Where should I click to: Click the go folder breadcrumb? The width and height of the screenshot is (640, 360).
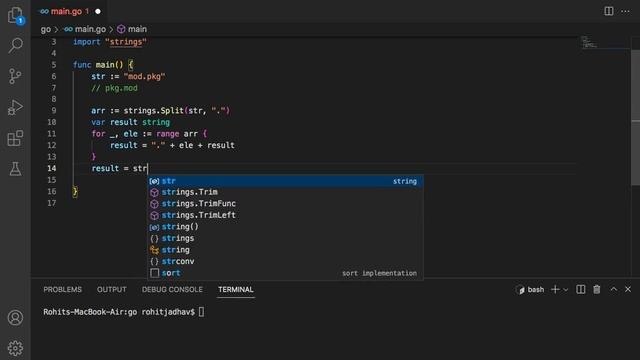[x=46, y=29]
